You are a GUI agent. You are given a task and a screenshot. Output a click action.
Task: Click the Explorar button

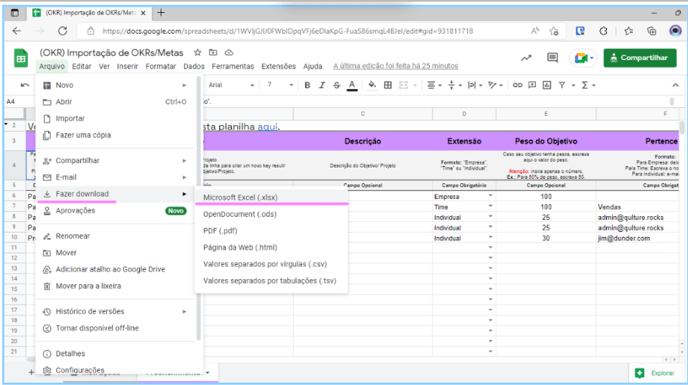655,373
